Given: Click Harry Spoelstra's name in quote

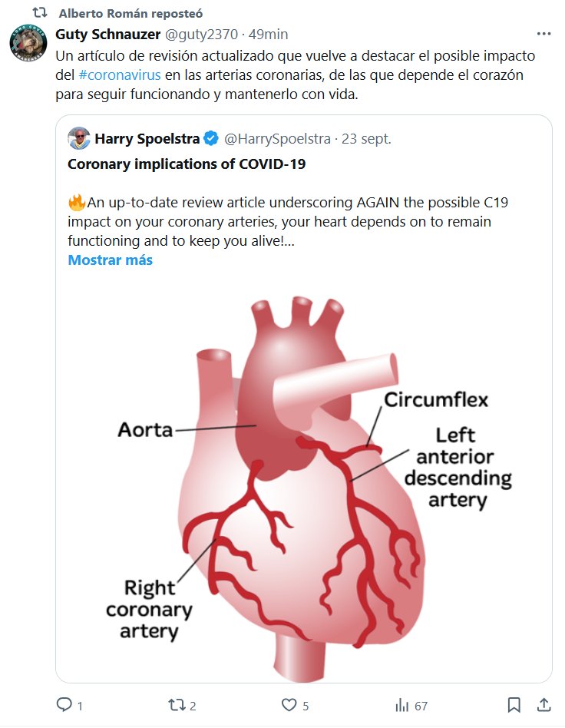Looking at the screenshot, I should (147, 139).
